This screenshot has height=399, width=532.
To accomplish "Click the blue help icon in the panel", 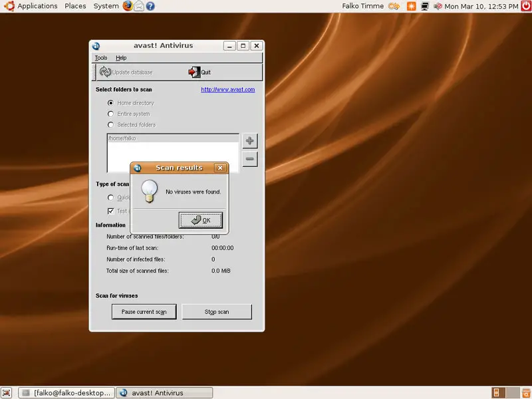I will coord(150,6).
